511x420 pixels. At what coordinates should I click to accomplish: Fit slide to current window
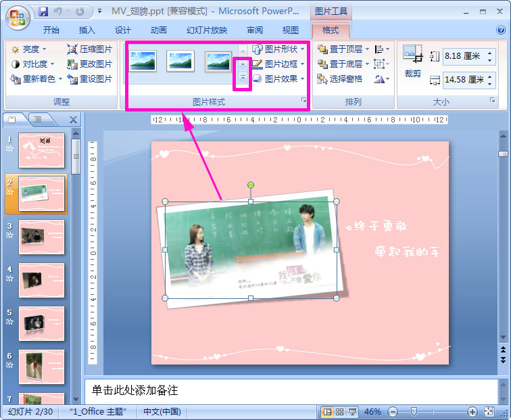(489, 412)
